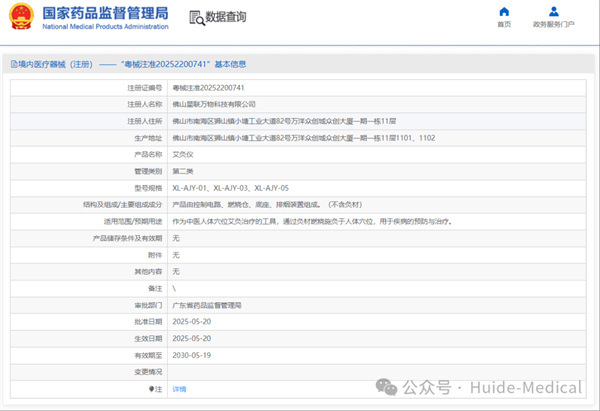Screen dimensions: 600x411
Task: Click the National Medical Products Administration subtitle
Action: pos(105,26)
